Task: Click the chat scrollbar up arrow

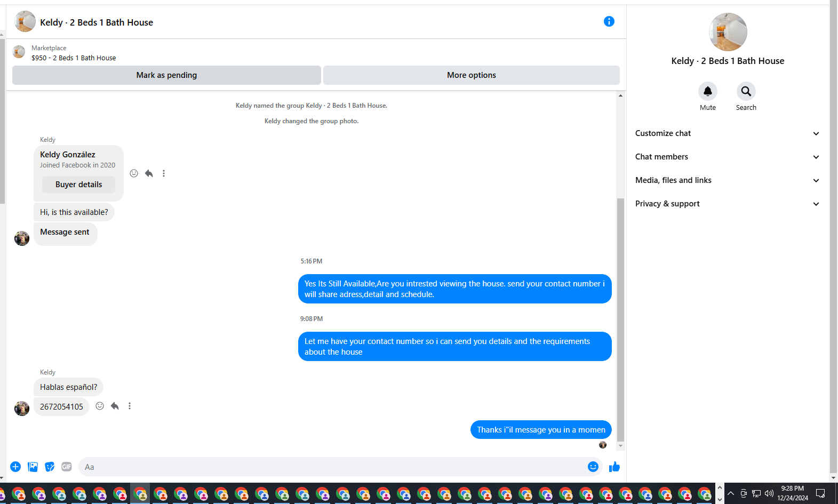Action: [620, 95]
